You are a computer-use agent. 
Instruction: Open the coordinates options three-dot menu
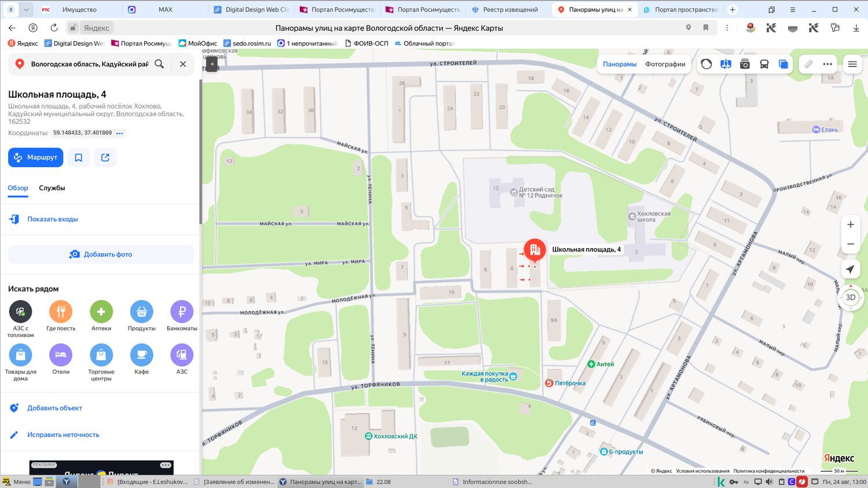[x=120, y=133]
